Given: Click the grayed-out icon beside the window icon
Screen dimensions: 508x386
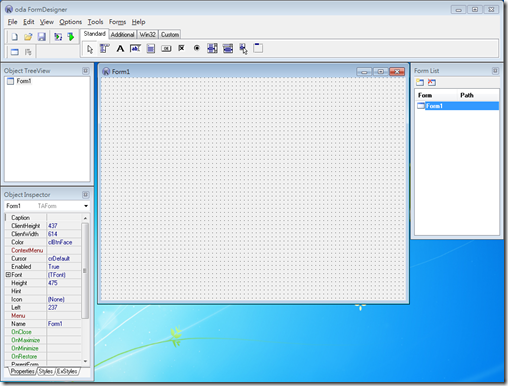Looking at the screenshot, I should click(x=28, y=52).
